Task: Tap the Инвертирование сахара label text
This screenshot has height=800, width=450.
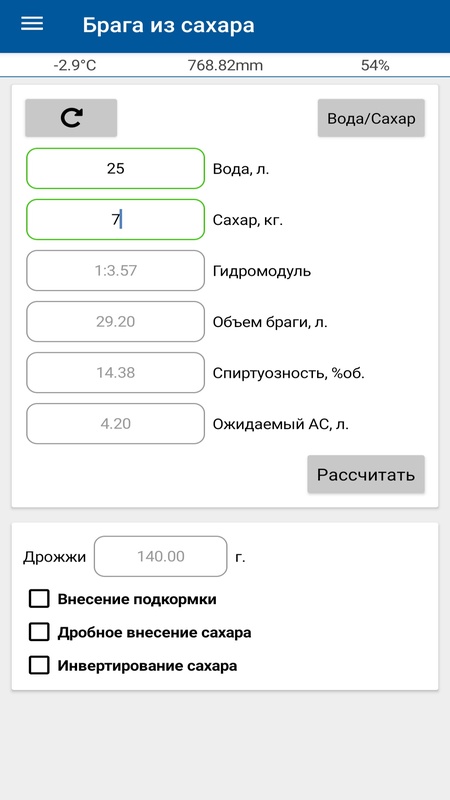Action: 147,666
